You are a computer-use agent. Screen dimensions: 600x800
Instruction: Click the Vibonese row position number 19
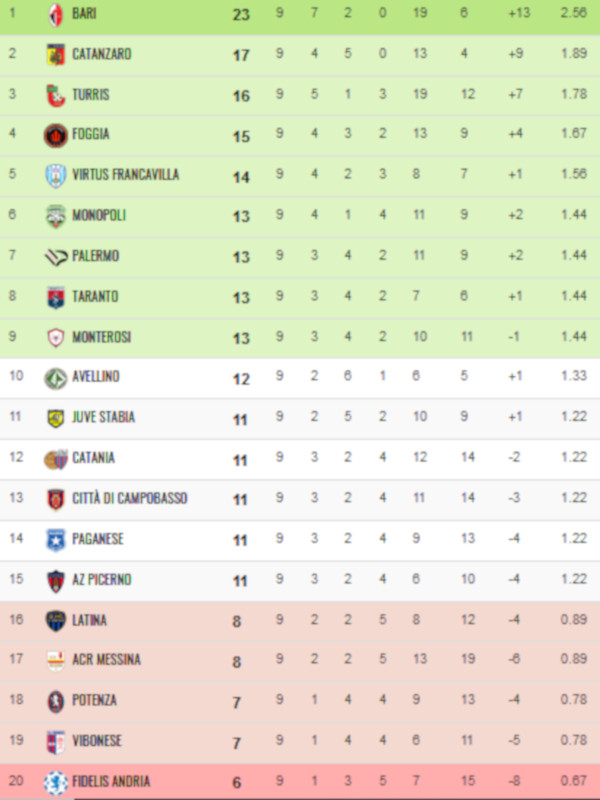[13, 741]
